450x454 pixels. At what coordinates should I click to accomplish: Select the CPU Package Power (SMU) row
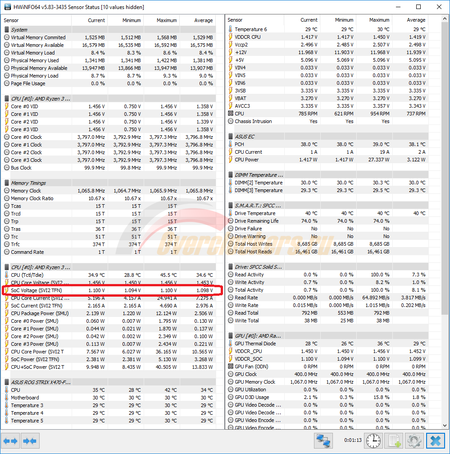click(x=109, y=313)
